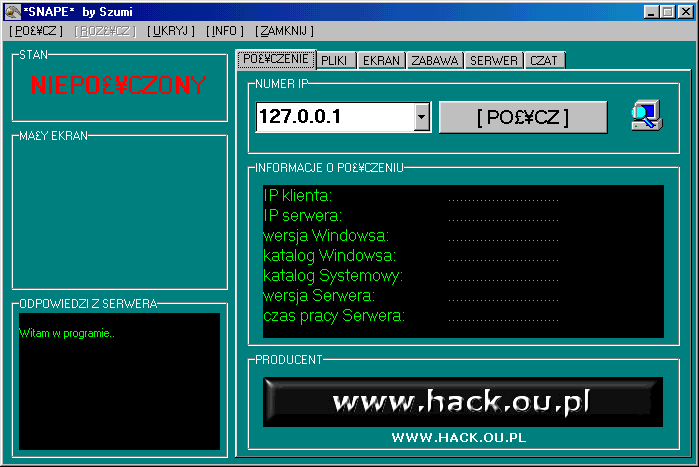Select the POŁĄCZENIE tab
The width and height of the screenshot is (699, 467).
click(276, 60)
